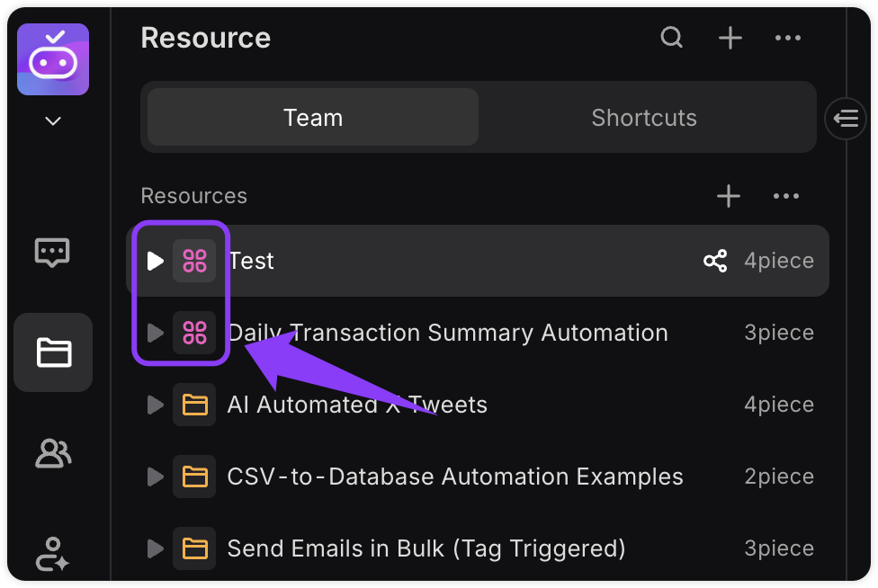
Task: Expand Daily Transaction Summary Automation arrow
Action: pyautogui.click(x=155, y=333)
